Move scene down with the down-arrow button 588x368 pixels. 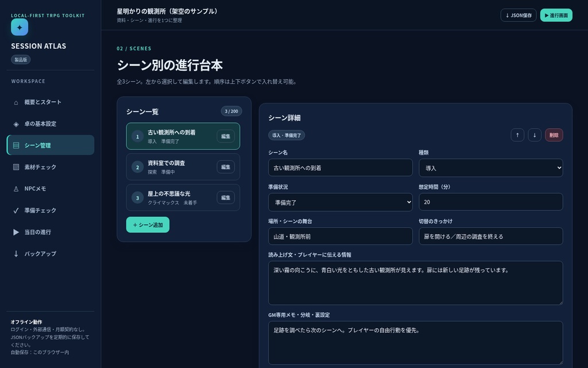tap(535, 135)
